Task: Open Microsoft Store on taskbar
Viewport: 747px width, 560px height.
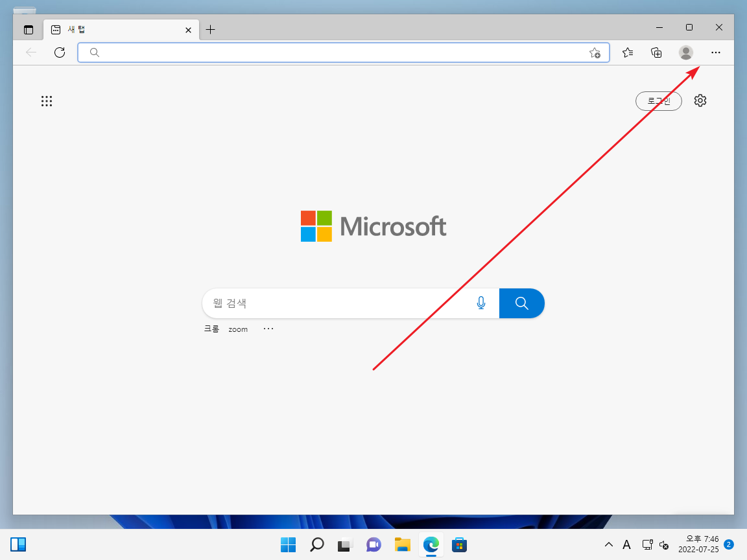Action: [x=459, y=544]
